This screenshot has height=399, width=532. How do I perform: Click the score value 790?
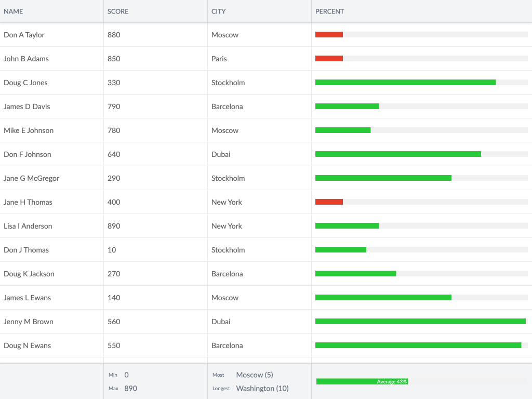pyautogui.click(x=114, y=107)
